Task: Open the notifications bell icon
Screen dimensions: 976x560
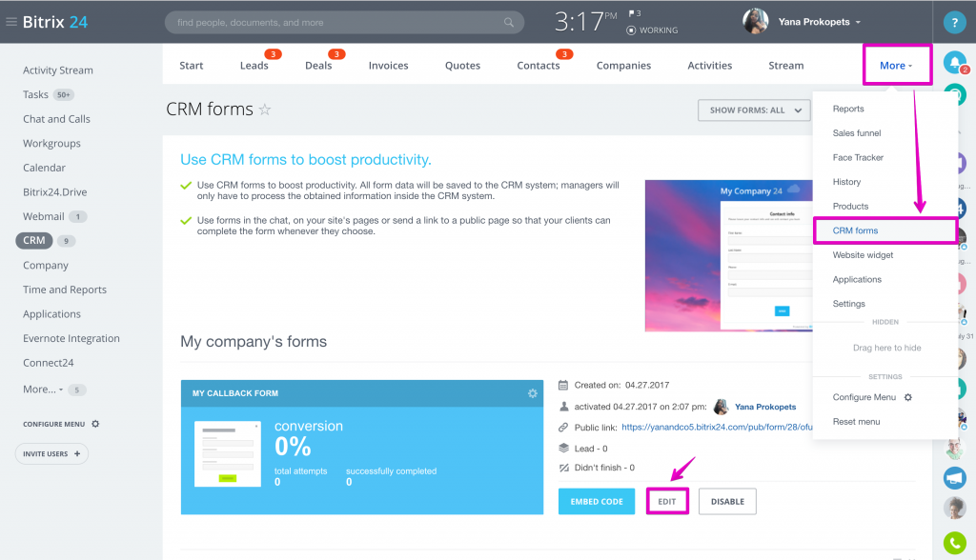Action: (955, 62)
